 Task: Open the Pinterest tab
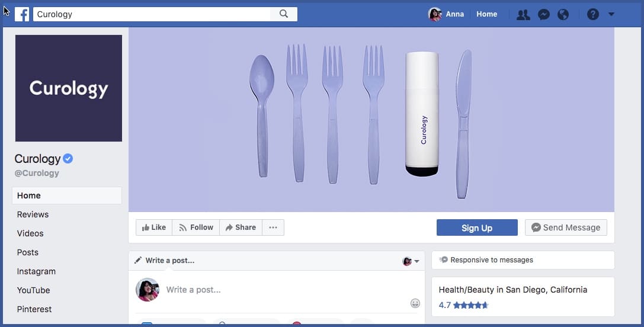(34, 309)
